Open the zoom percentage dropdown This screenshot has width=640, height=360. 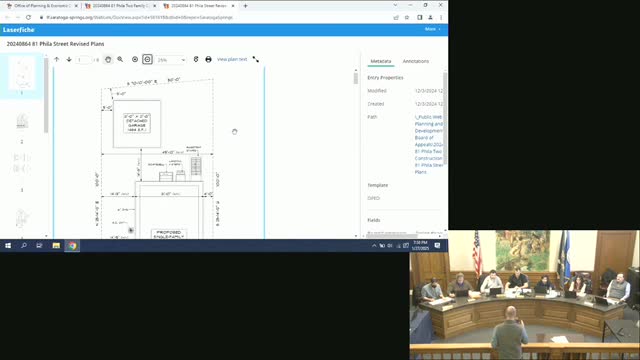coord(171,60)
